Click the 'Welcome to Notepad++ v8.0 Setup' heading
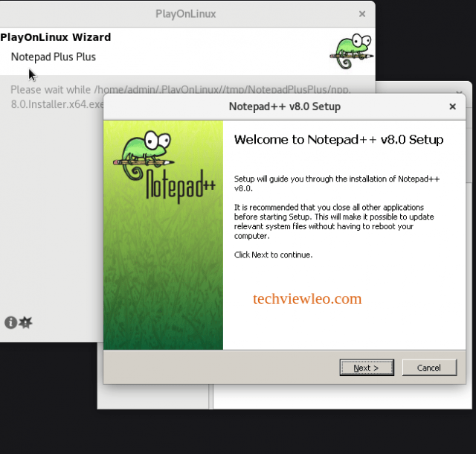476x454 pixels. point(338,139)
